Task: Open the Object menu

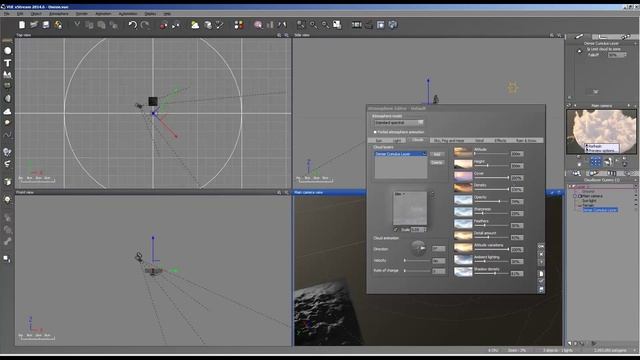Action: tap(36, 13)
